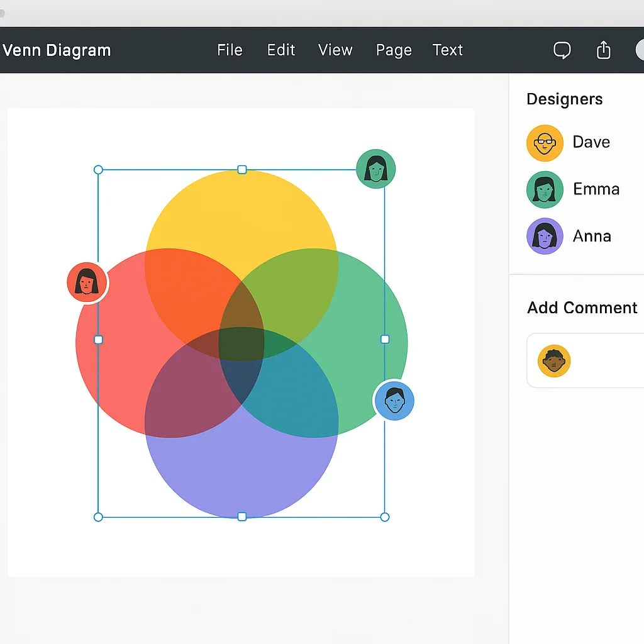Open the comments speech bubble icon
644x644 pixels.
click(562, 50)
